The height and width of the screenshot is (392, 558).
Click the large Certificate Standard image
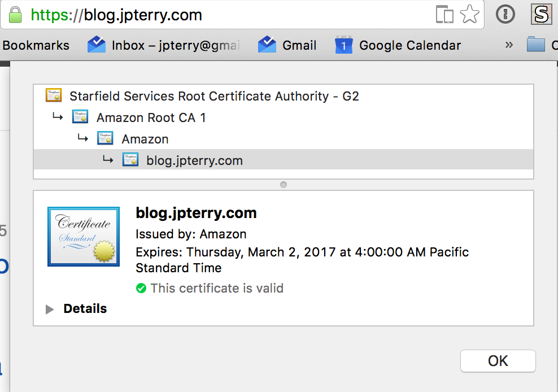tap(84, 237)
